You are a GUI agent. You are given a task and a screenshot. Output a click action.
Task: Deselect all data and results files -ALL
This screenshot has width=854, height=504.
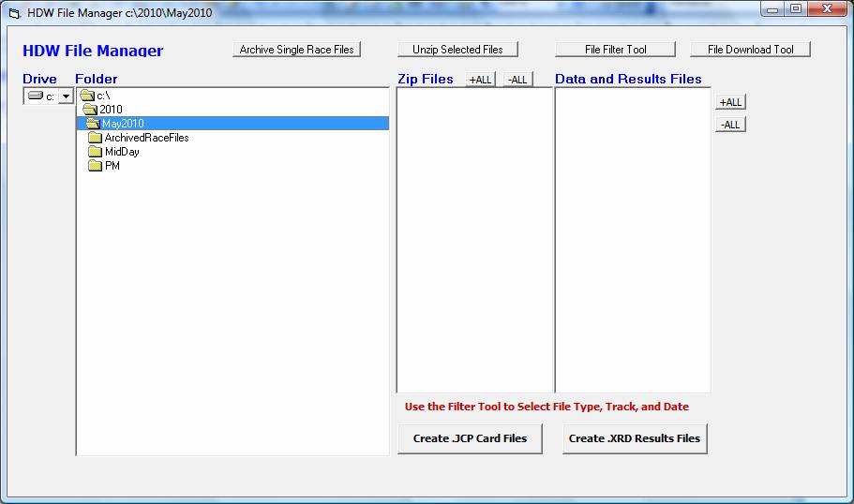(x=730, y=125)
